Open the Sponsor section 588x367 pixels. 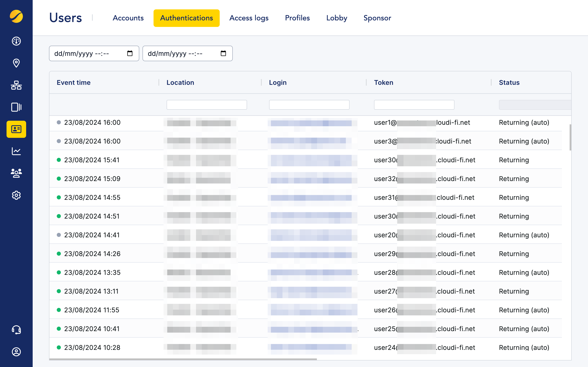pyautogui.click(x=377, y=18)
